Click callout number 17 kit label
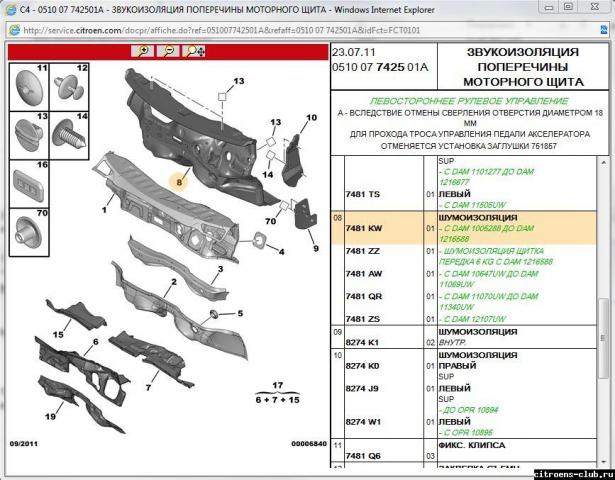This screenshot has width=615, height=480. [x=278, y=385]
